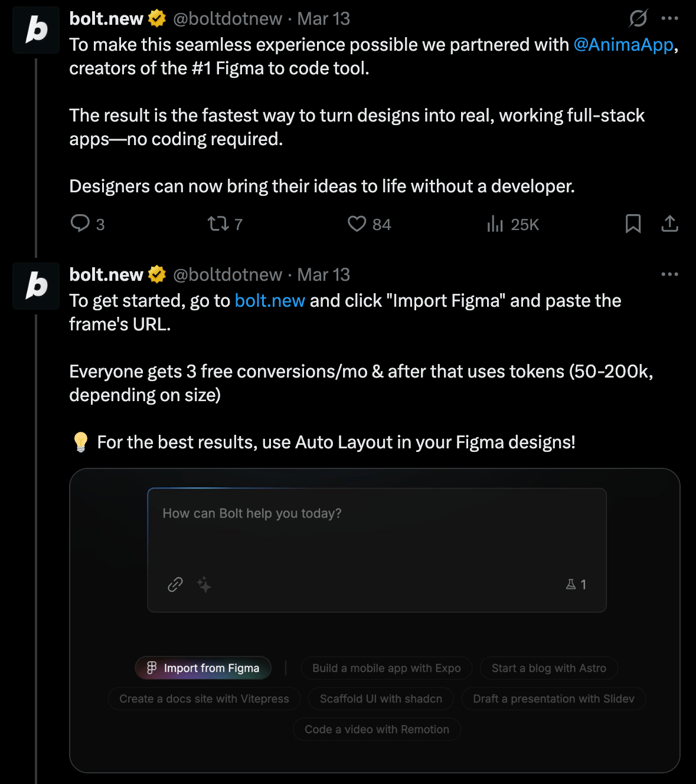Click the attach link icon in prompt box
Viewport: 696px width, 784px height.
coord(175,584)
